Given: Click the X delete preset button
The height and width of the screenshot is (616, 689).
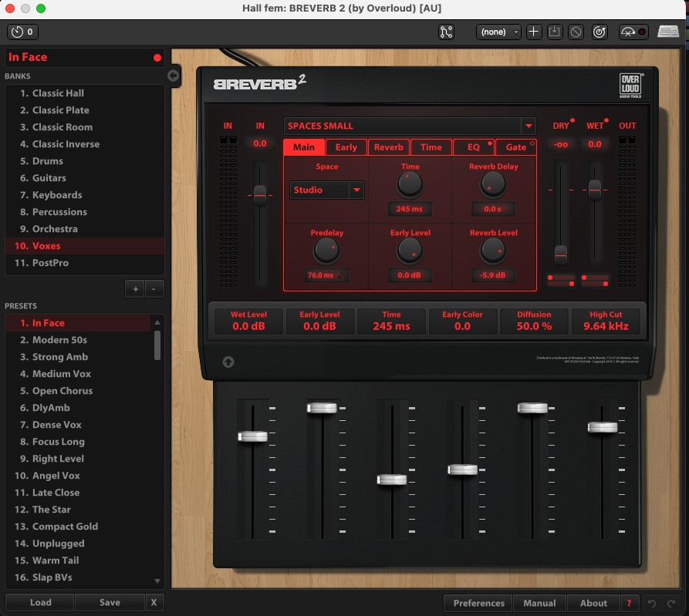Looking at the screenshot, I should [x=154, y=602].
